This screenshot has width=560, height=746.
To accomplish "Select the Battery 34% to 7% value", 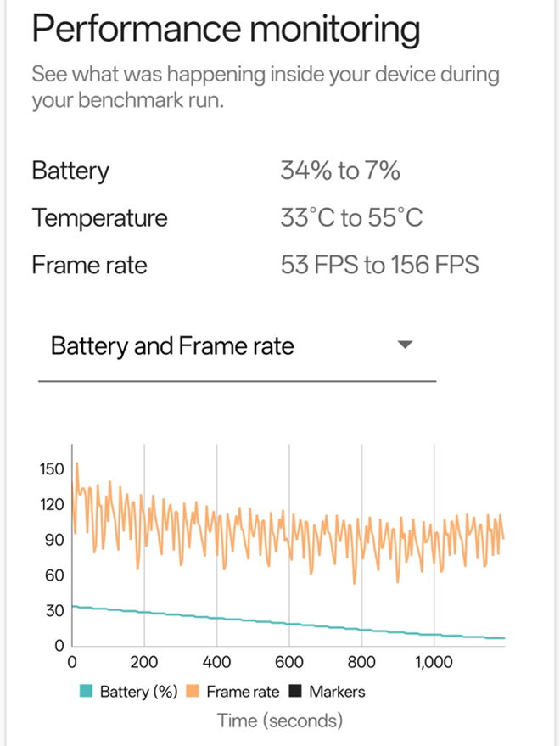I will pos(339,171).
